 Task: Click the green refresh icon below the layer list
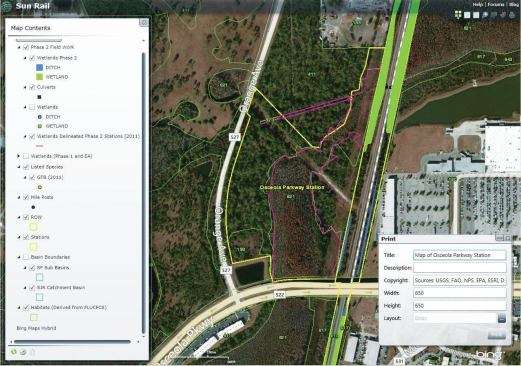click(14, 352)
